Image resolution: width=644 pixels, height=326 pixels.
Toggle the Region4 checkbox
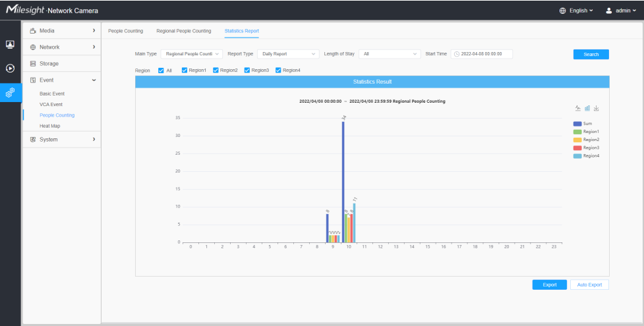278,70
